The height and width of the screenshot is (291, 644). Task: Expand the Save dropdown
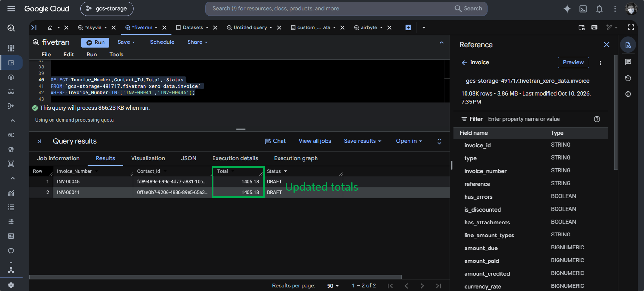point(126,42)
